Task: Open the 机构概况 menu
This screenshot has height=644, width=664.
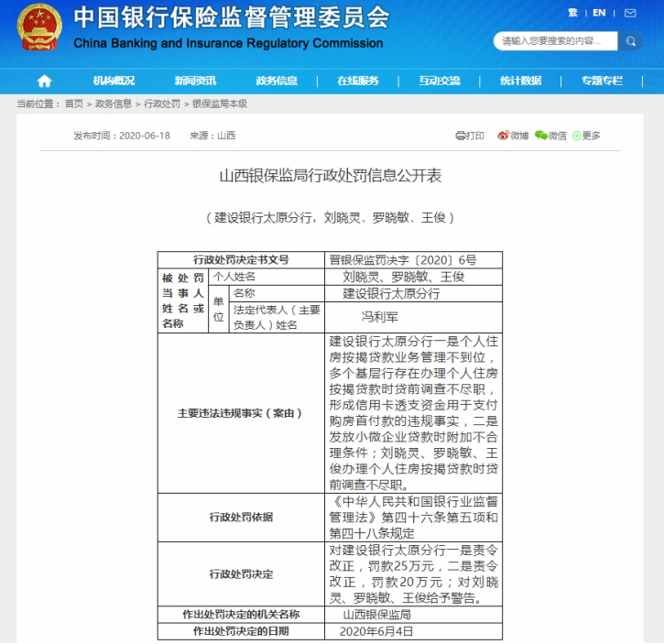Action: 114,81
